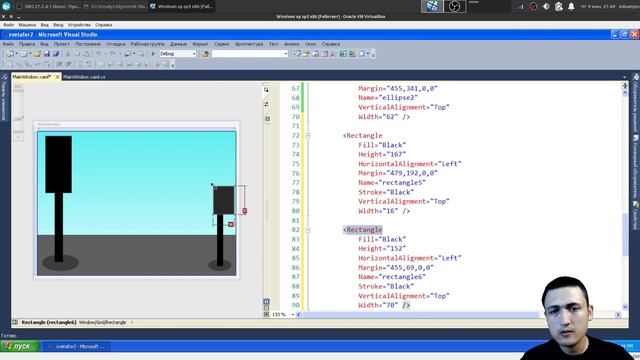Open the Проект menu

(62, 44)
